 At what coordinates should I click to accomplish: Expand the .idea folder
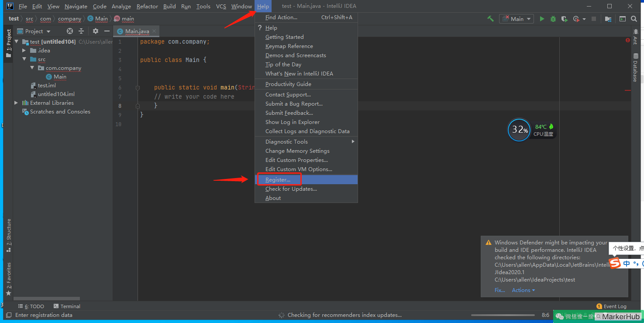(24, 51)
